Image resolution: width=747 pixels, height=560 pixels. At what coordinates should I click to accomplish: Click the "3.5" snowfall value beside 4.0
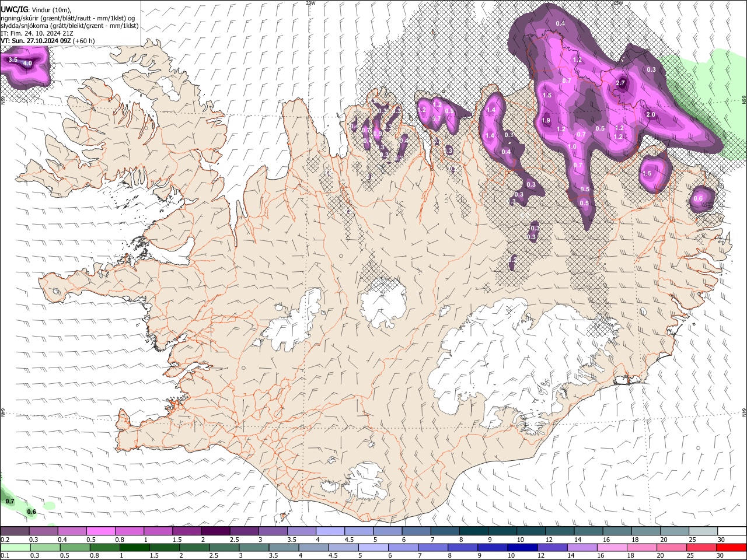13,60
